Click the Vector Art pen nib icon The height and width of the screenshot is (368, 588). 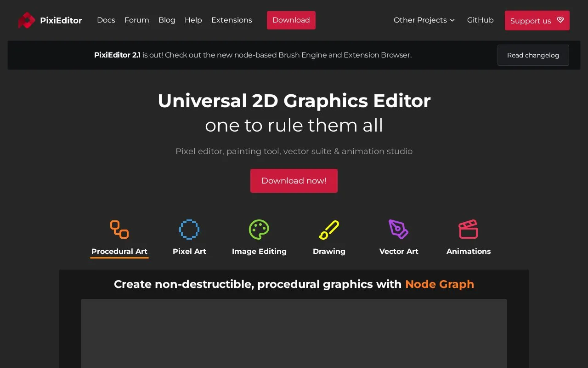click(399, 229)
